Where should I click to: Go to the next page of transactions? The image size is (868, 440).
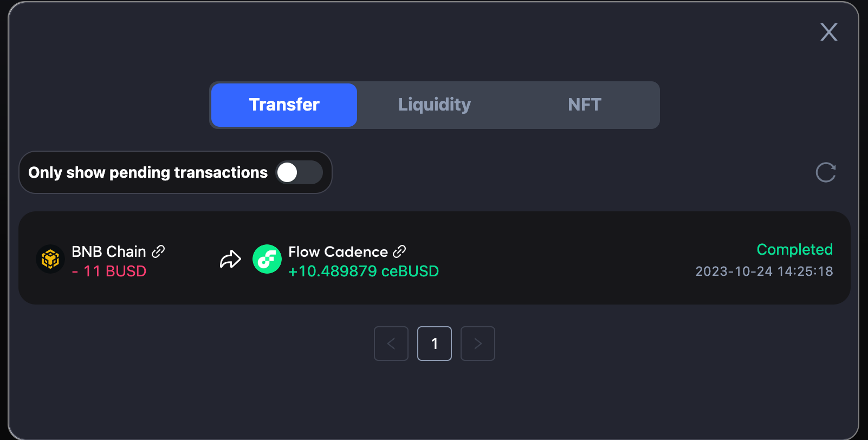point(478,344)
